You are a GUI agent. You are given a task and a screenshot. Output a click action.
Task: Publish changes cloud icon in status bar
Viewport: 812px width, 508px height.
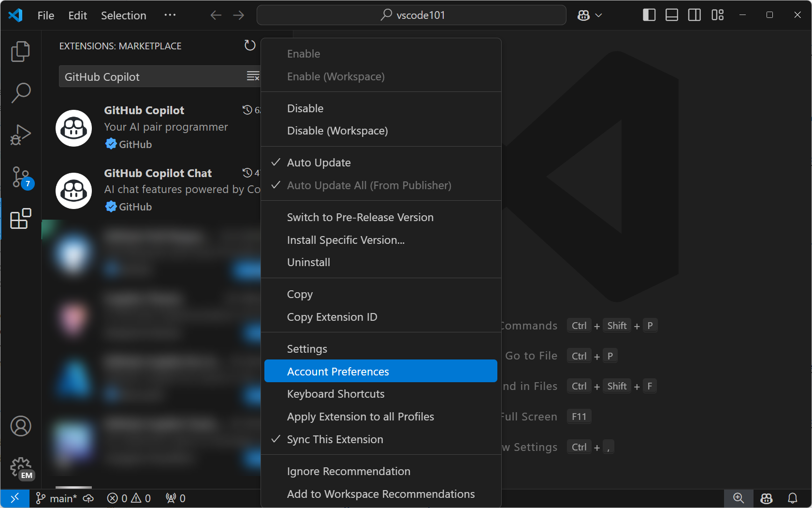click(x=88, y=498)
